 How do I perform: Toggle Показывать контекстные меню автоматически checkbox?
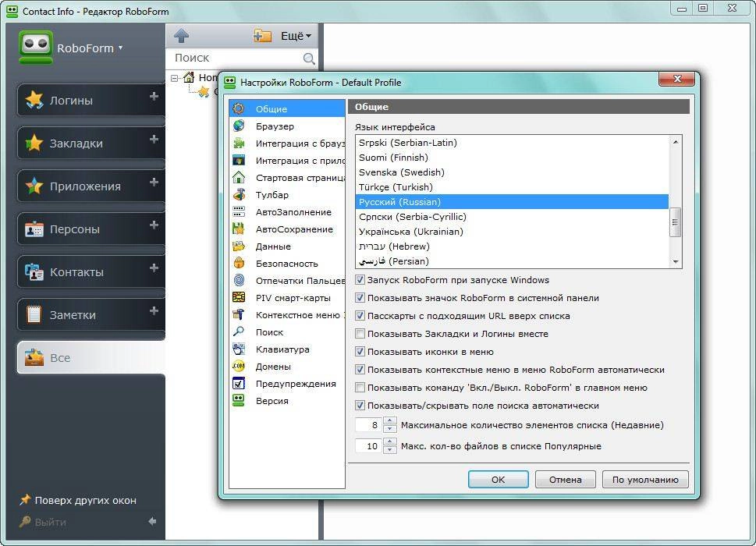click(360, 370)
